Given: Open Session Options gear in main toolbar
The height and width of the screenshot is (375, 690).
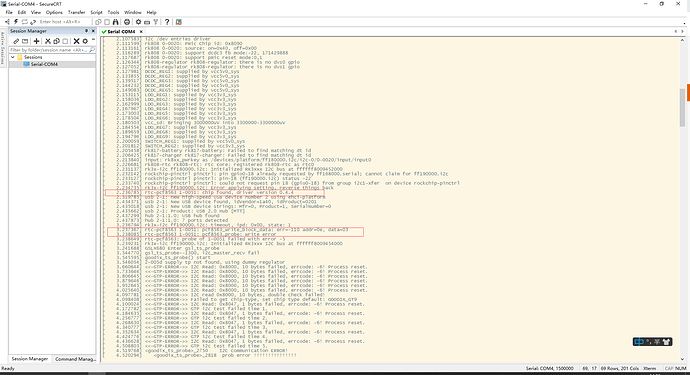Looking at the screenshot, I should click(138, 22).
